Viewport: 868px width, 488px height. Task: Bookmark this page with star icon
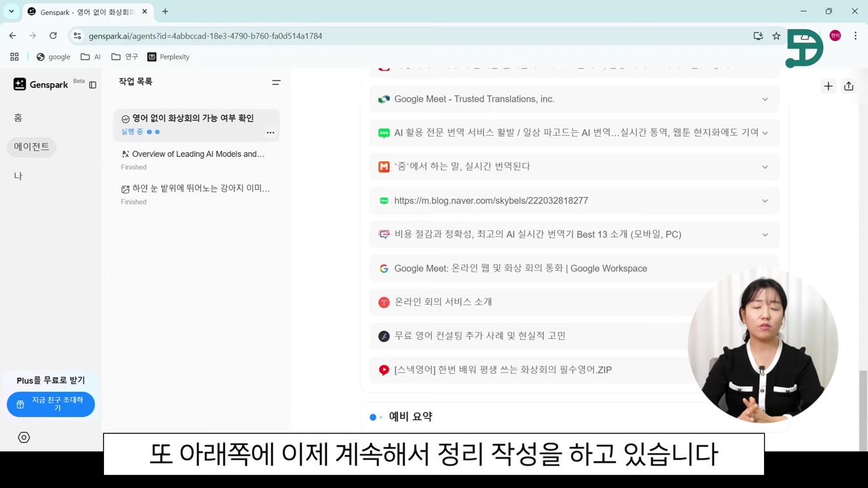(776, 36)
